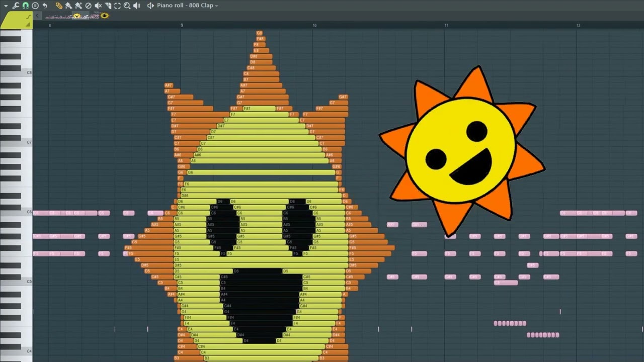
Task: Select the mute tool
Action: coord(98,6)
